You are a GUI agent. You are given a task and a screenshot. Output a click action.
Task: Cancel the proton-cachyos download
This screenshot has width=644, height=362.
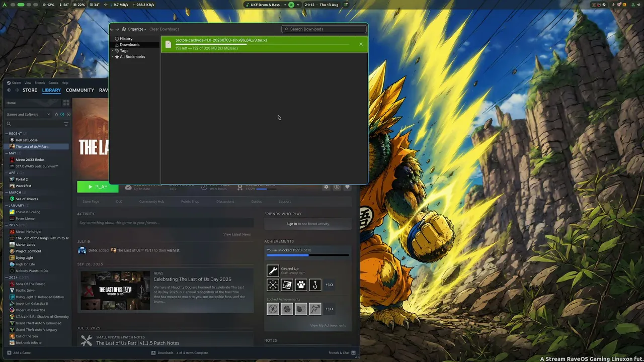(361, 44)
